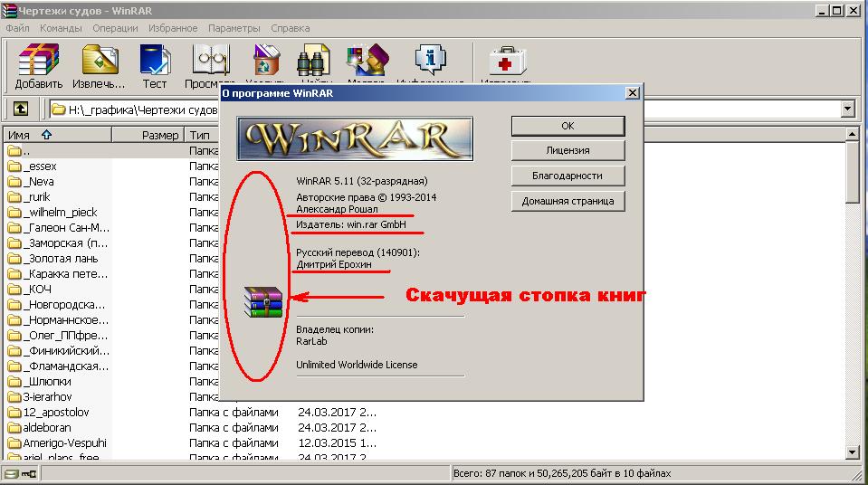Select the _essex folder in list

[x=43, y=166]
